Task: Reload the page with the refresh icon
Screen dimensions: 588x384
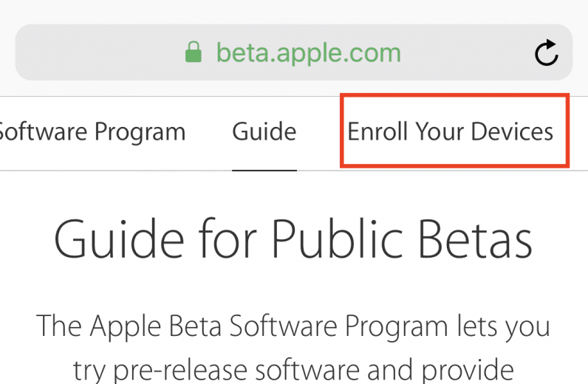Action: coord(546,52)
